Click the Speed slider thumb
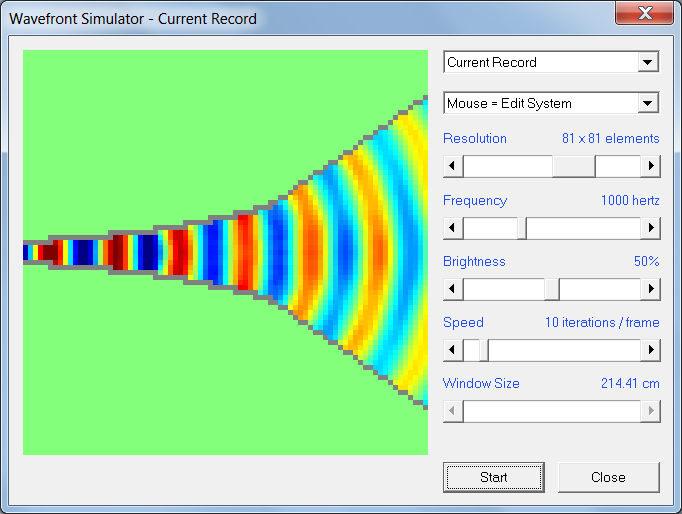This screenshot has height=514, width=682. (x=484, y=350)
